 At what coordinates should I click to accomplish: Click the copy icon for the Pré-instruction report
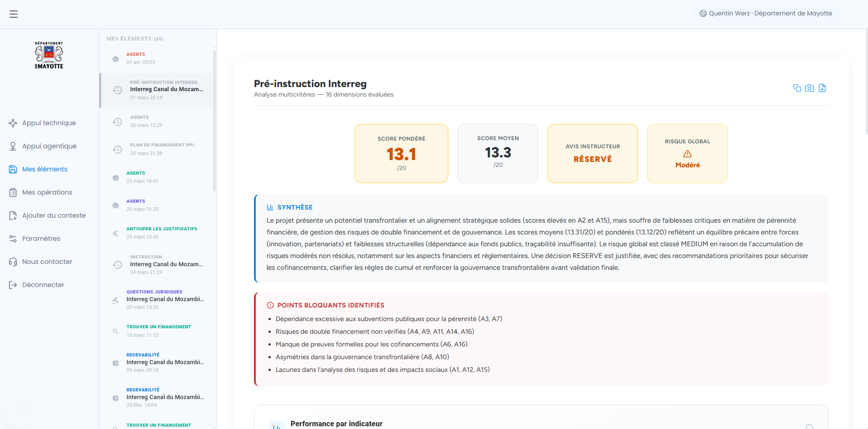point(797,88)
